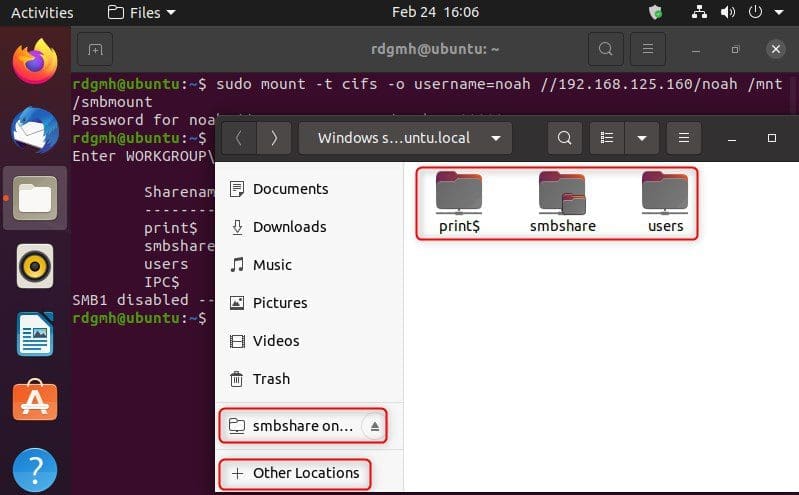Click Activities in the top bar
The image size is (799, 495).
click(x=42, y=13)
